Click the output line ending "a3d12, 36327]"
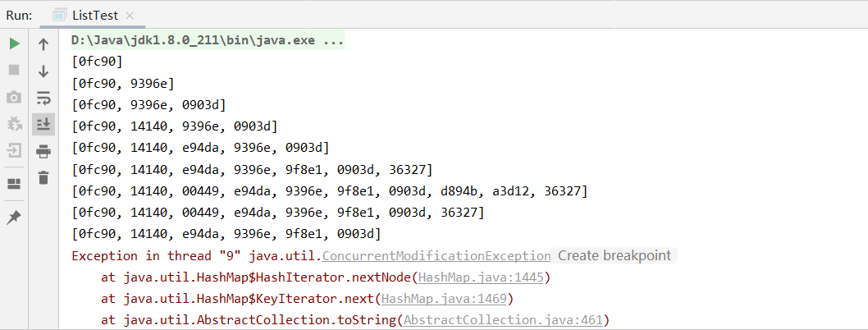Viewport: 868px width, 330px height. pyautogui.click(x=329, y=191)
